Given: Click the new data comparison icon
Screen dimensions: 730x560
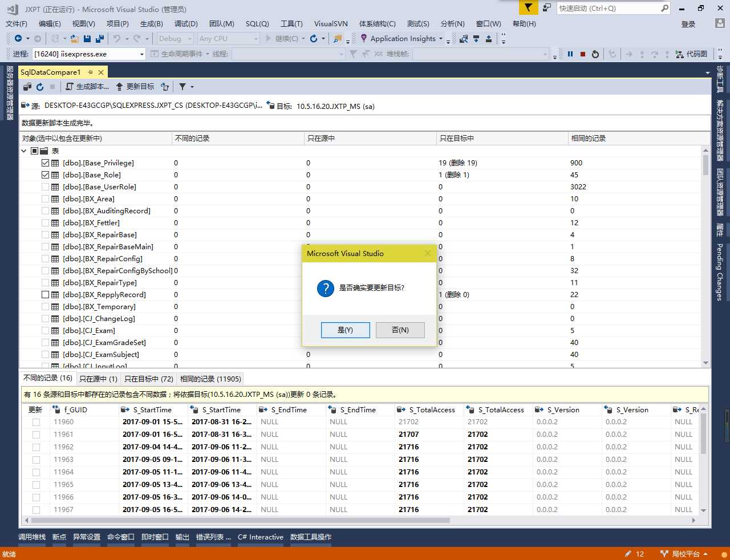Looking at the screenshot, I should pyautogui.click(x=27, y=87).
